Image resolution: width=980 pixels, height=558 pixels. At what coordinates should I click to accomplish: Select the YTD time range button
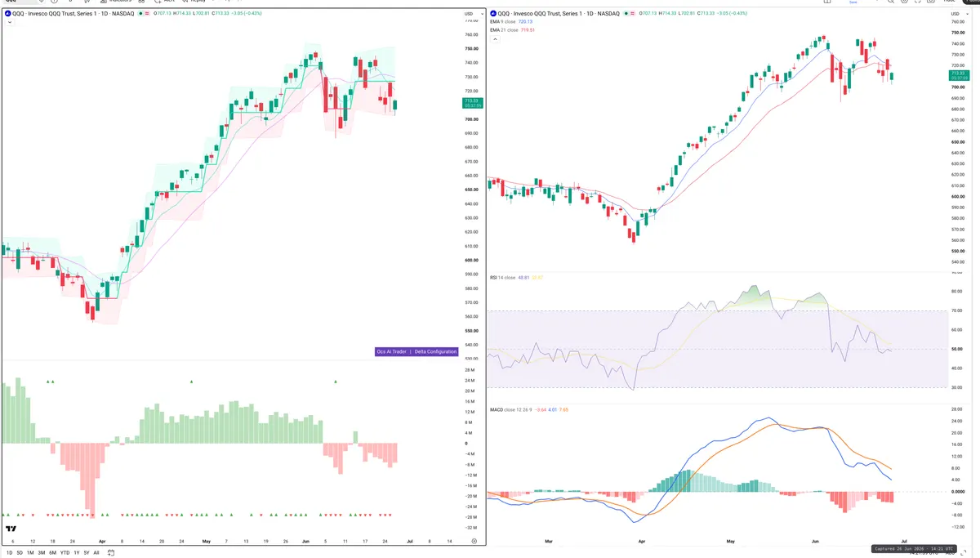[65, 552]
